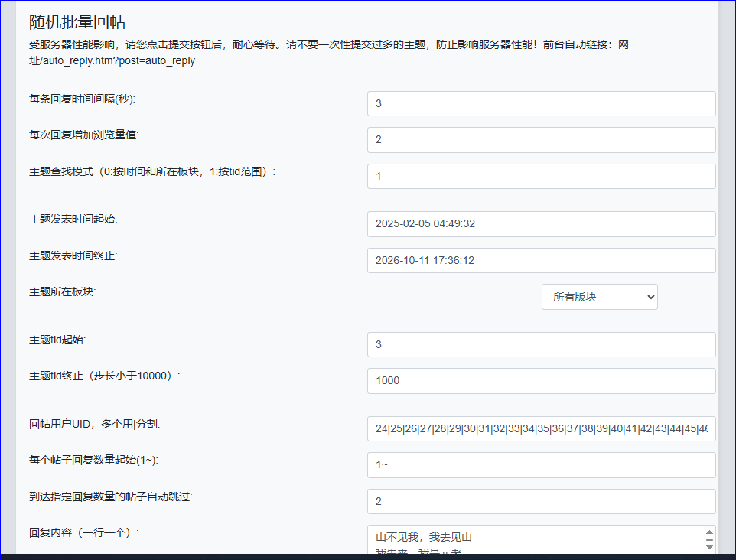Select the 每个帖子回复数量起始 input showing 1~
Screen dimensions: 736x560
point(541,464)
